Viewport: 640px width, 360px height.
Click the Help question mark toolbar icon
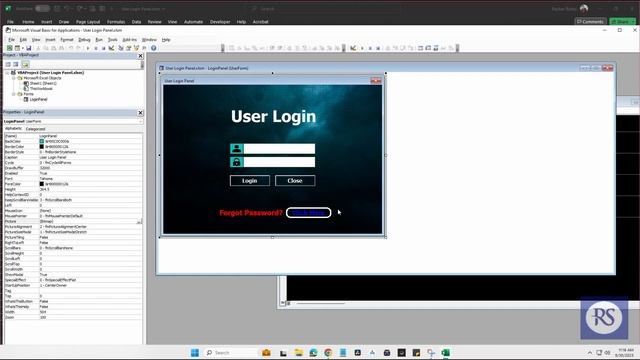coord(153,48)
